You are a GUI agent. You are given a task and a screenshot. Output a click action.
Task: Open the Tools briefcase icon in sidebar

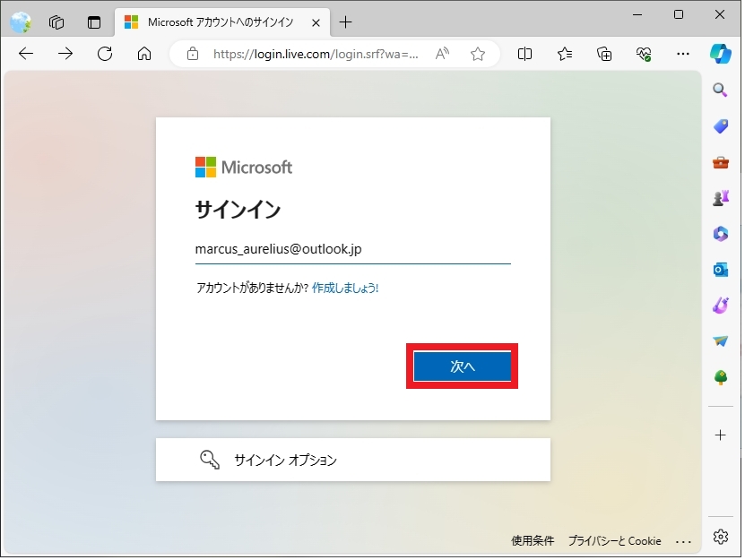coord(720,162)
